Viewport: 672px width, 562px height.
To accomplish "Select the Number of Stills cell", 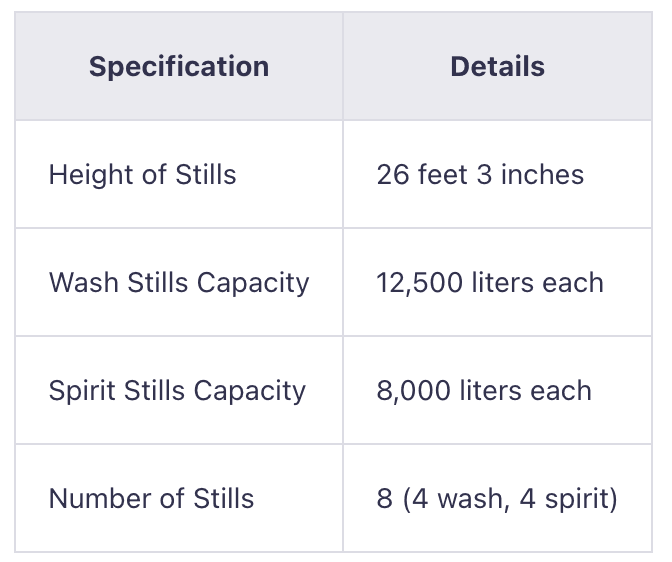I will tap(151, 499).
